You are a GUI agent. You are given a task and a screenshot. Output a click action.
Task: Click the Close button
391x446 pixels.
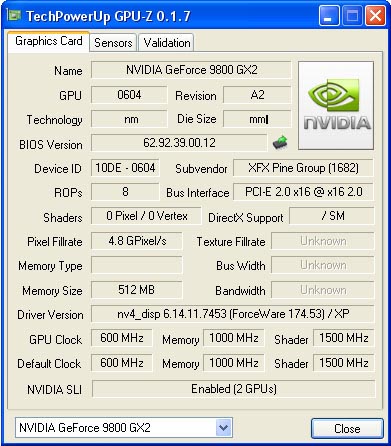point(347,428)
